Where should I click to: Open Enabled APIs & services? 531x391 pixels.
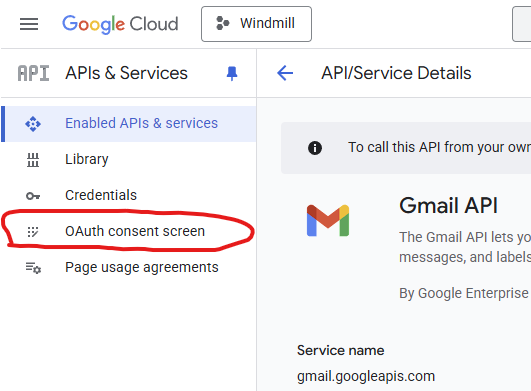(129, 124)
